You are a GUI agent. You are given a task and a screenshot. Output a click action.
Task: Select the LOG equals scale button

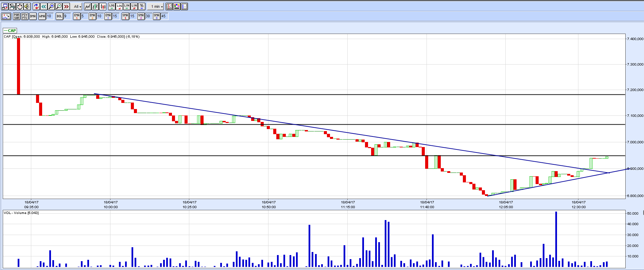[111, 6]
